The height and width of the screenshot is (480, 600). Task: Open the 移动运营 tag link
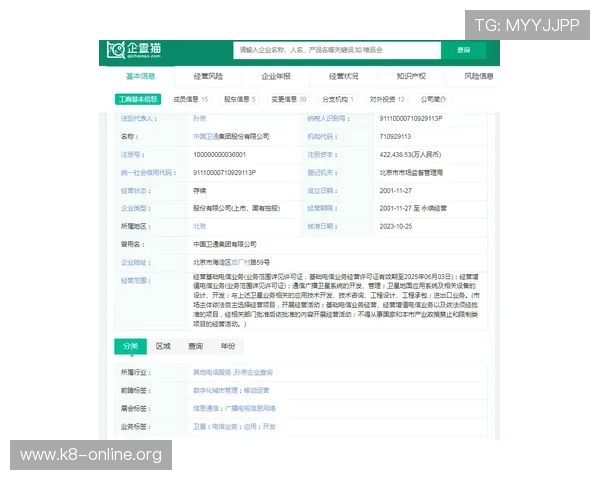click(x=256, y=390)
